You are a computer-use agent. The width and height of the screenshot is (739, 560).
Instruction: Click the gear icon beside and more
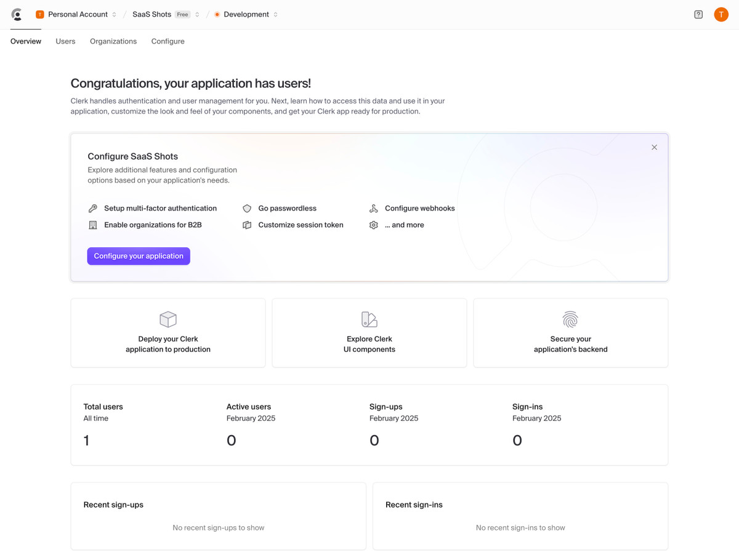(374, 225)
